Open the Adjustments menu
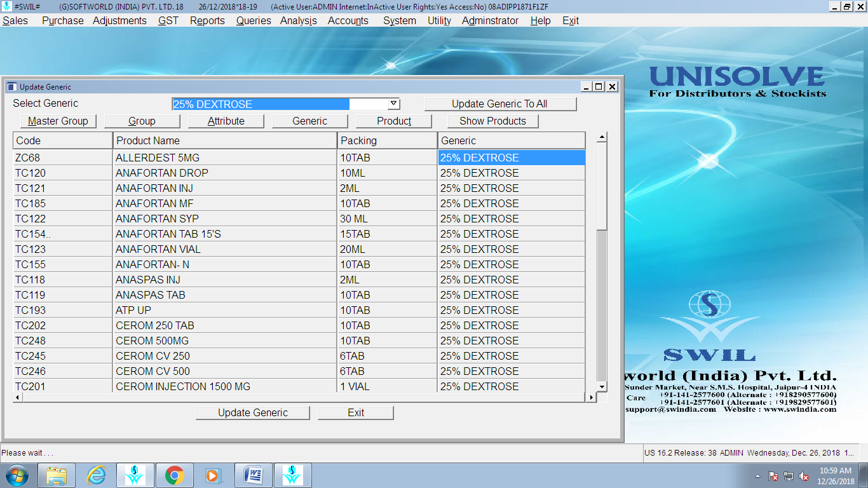The height and width of the screenshot is (488, 868). [x=119, y=20]
